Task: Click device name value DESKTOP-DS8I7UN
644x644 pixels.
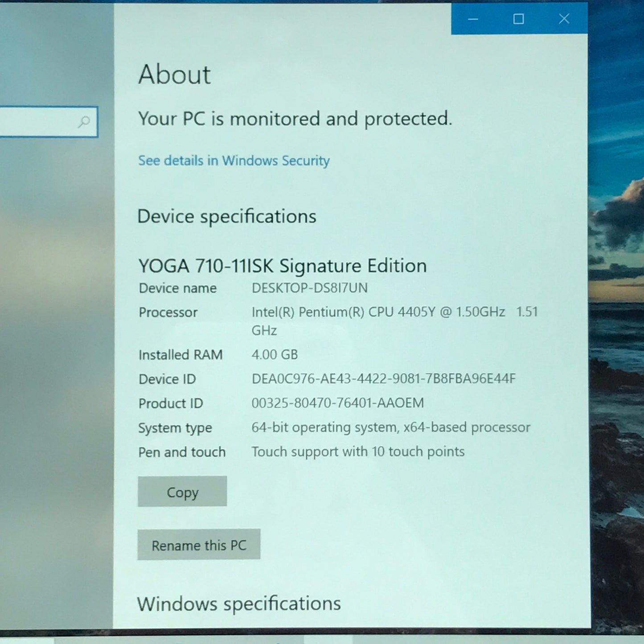Action: (x=310, y=288)
